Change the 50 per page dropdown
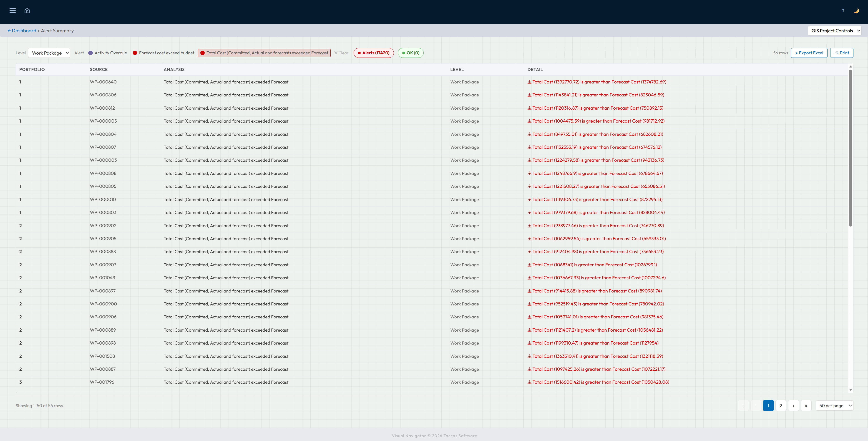This screenshot has height=441, width=868. pos(834,406)
